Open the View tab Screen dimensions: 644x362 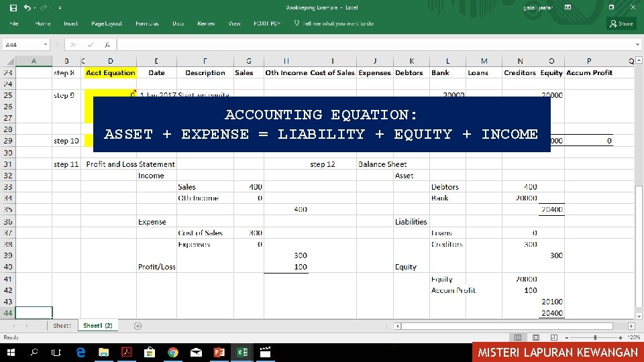pyautogui.click(x=234, y=23)
